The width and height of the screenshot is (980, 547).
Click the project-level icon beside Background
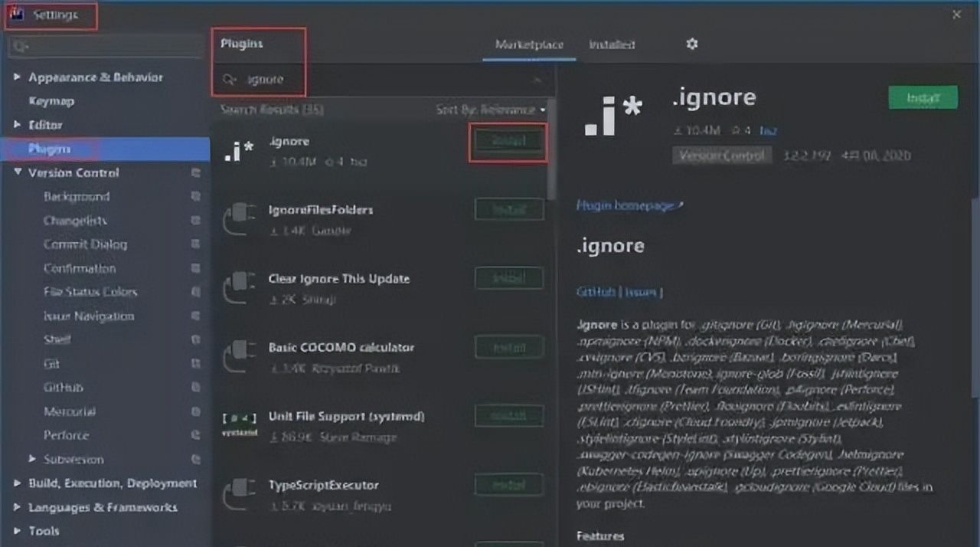(196, 197)
